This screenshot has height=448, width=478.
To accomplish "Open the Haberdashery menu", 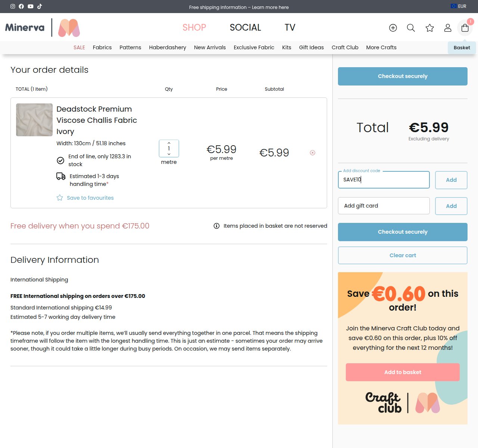I will point(168,47).
